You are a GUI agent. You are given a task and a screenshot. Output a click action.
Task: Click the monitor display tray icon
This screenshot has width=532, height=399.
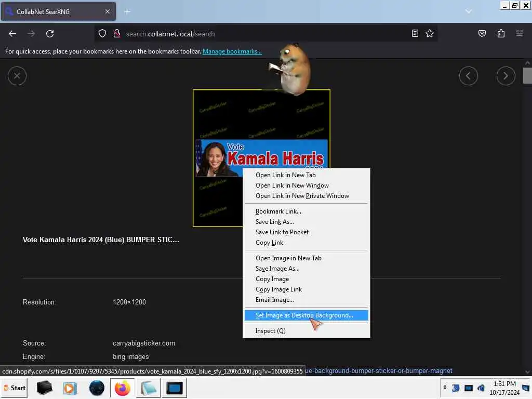coord(469,388)
